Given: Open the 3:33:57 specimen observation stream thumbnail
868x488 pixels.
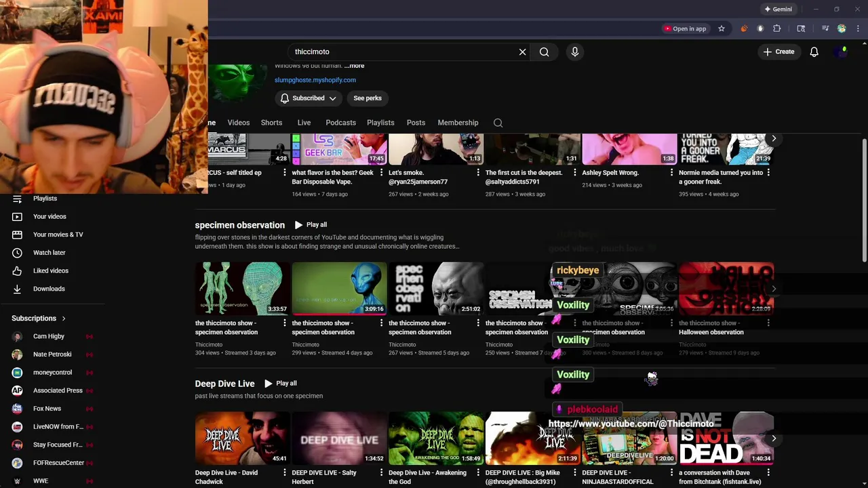Looking at the screenshot, I should pyautogui.click(x=242, y=288).
